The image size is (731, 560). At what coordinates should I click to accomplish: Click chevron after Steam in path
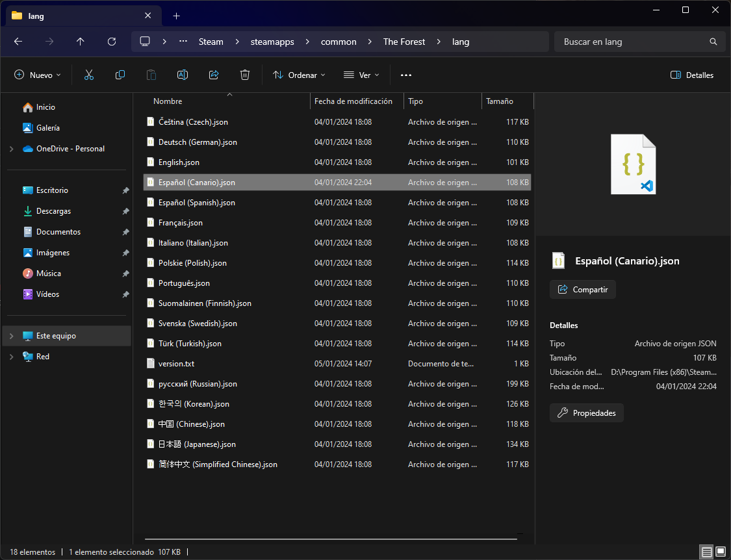pyautogui.click(x=237, y=42)
